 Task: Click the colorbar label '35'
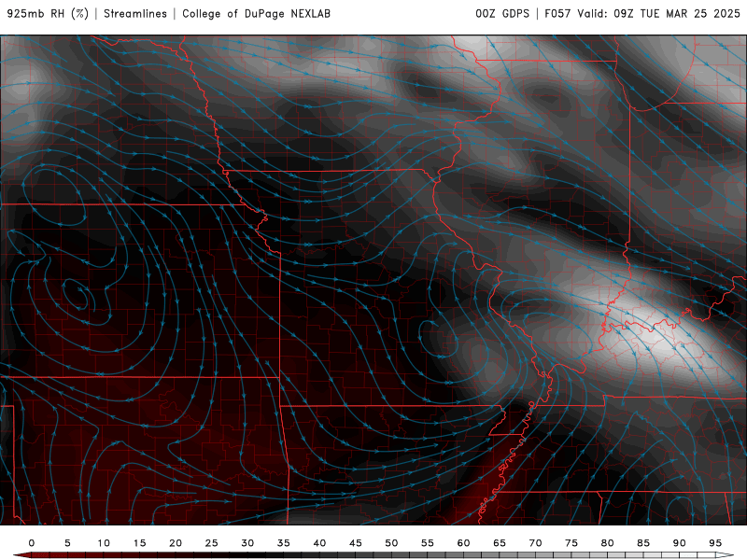click(x=284, y=543)
